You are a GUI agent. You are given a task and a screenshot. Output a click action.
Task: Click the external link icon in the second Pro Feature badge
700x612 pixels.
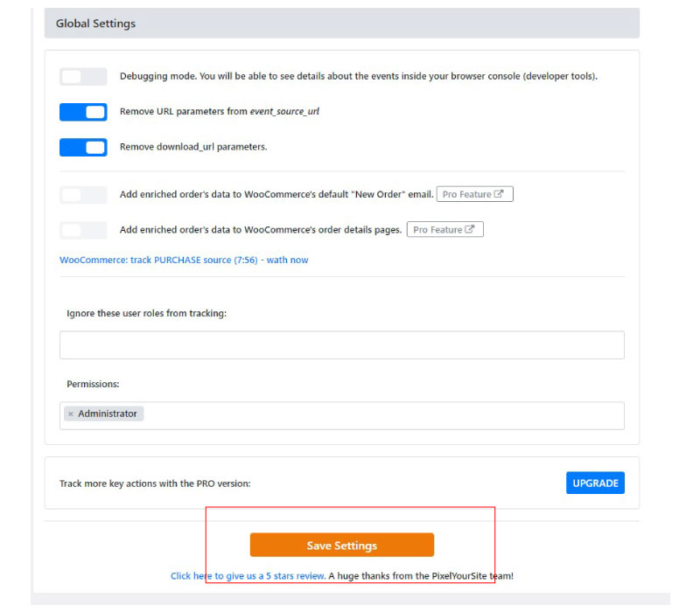click(x=469, y=229)
